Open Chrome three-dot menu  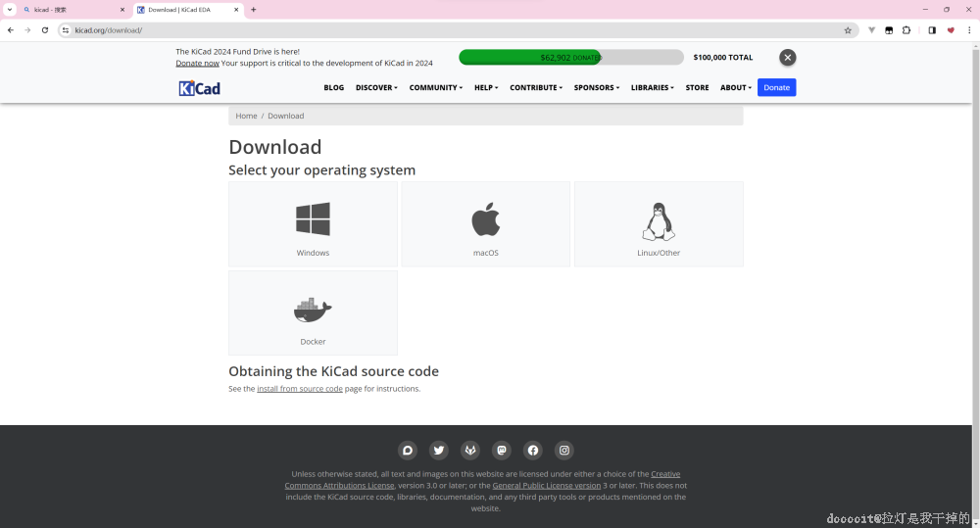click(969, 30)
